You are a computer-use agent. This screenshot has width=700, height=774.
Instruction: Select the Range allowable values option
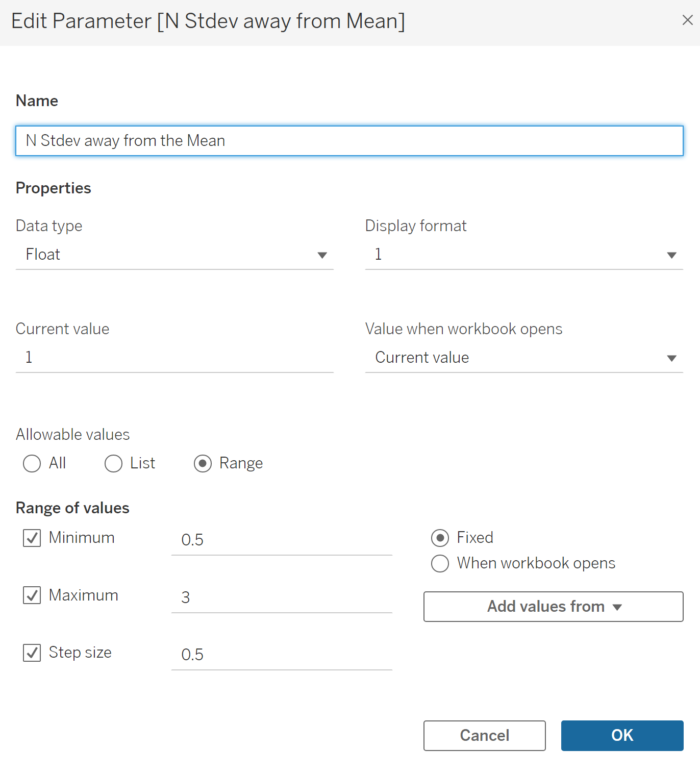(203, 464)
